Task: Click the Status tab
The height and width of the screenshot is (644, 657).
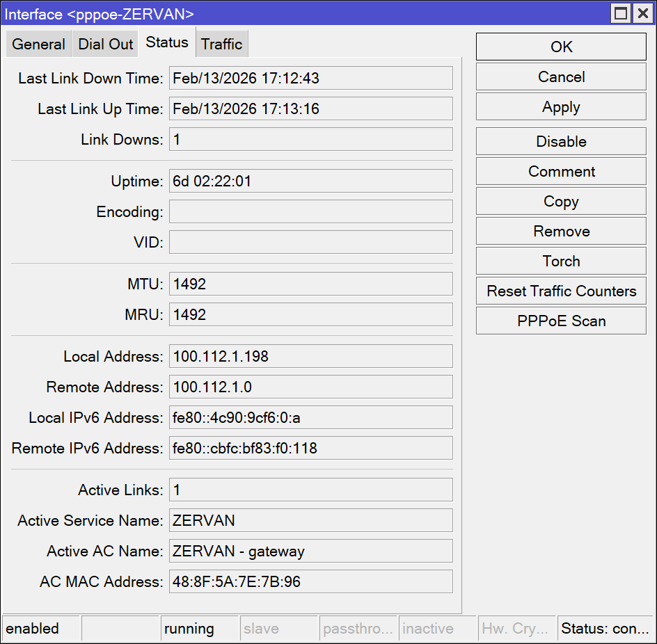Action: tap(167, 42)
